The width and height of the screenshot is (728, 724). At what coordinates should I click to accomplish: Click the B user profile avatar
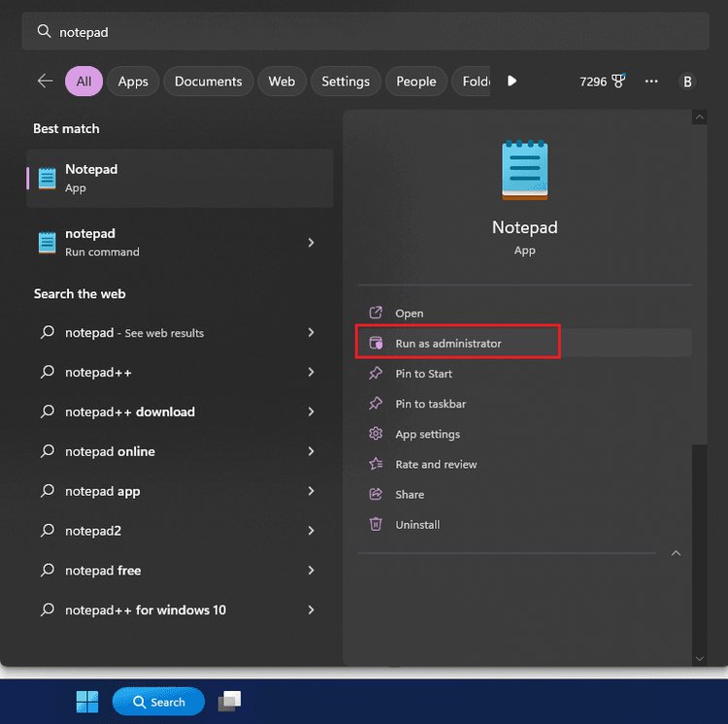687,82
